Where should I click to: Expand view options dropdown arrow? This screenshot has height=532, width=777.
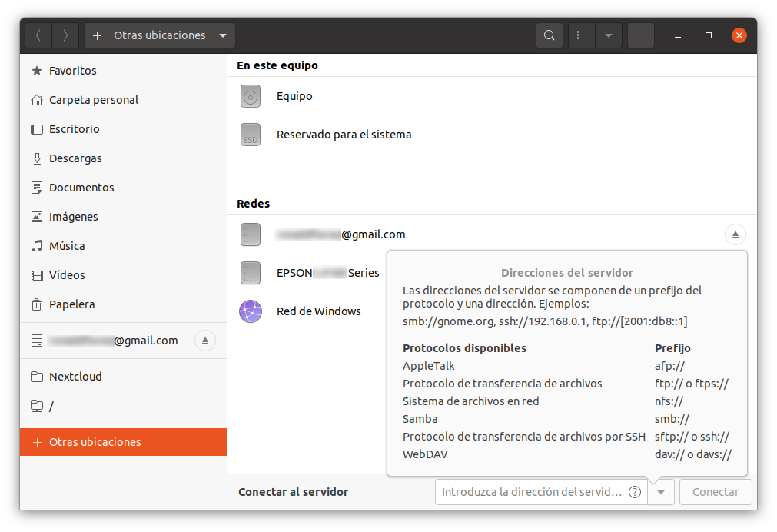point(609,35)
